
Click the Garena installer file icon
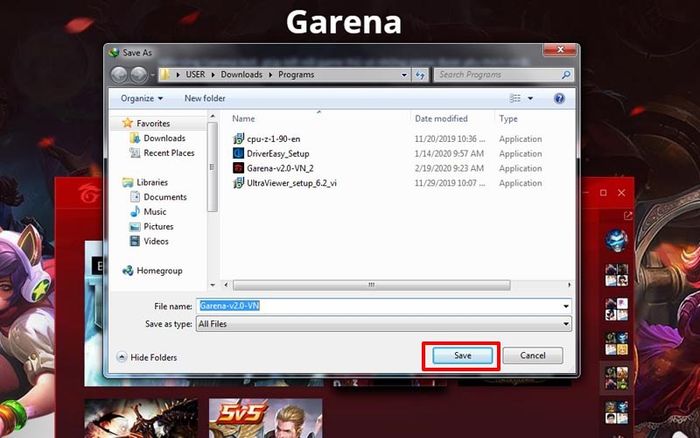238,168
